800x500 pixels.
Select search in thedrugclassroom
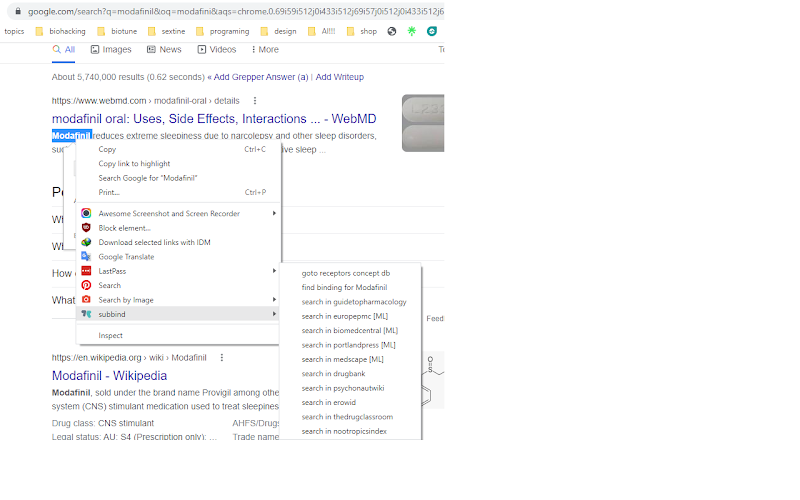[x=351, y=416]
